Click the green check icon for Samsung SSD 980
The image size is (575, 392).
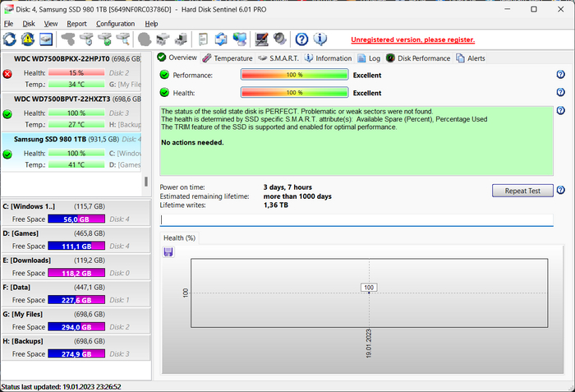[7, 154]
